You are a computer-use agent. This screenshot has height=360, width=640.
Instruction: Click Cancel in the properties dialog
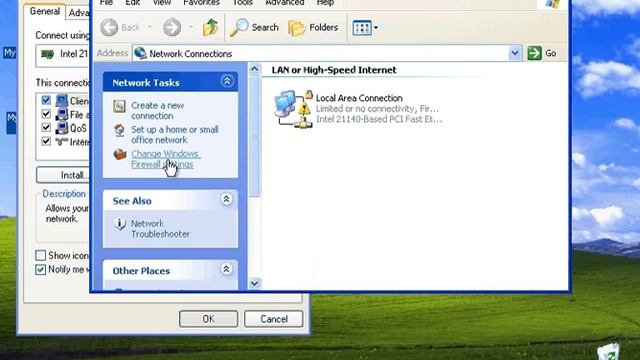tap(273, 319)
